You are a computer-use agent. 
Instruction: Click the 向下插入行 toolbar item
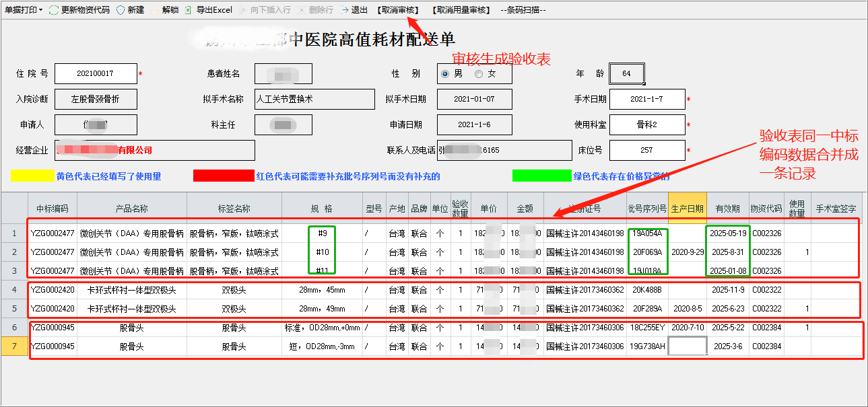coord(265,10)
